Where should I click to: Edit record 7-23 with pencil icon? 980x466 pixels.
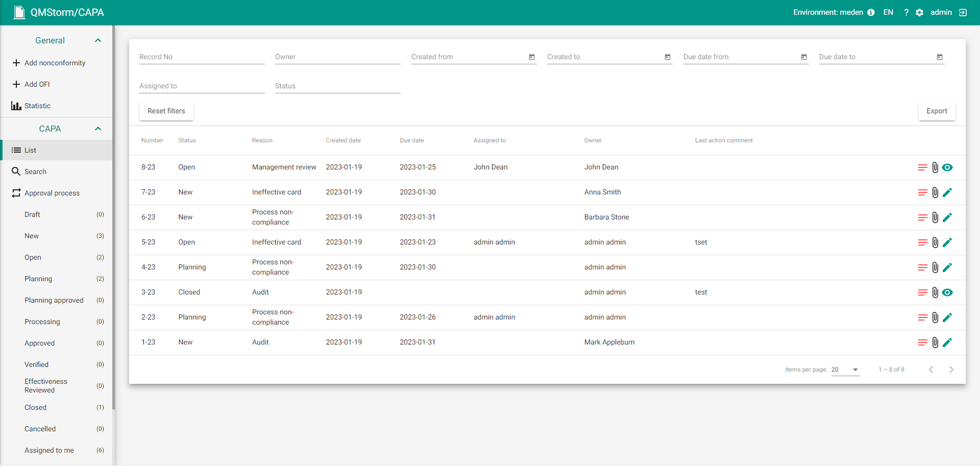pos(947,192)
